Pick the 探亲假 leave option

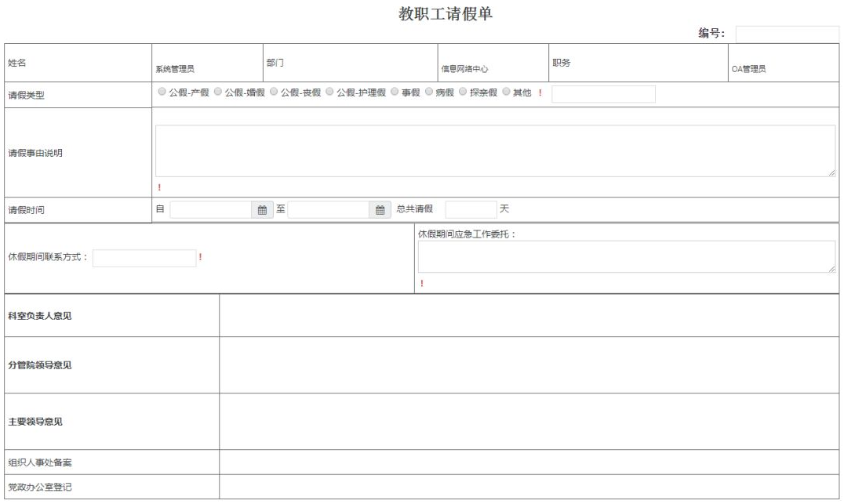point(462,92)
